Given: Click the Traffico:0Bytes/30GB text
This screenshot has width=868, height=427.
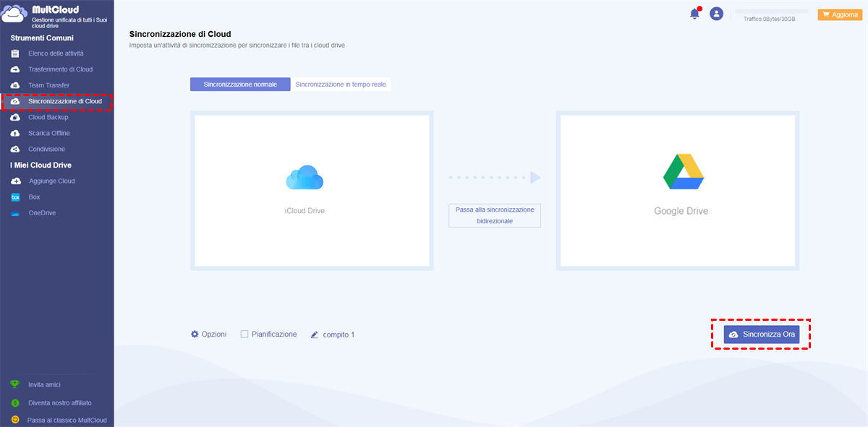Looking at the screenshot, I should [770, 20].
